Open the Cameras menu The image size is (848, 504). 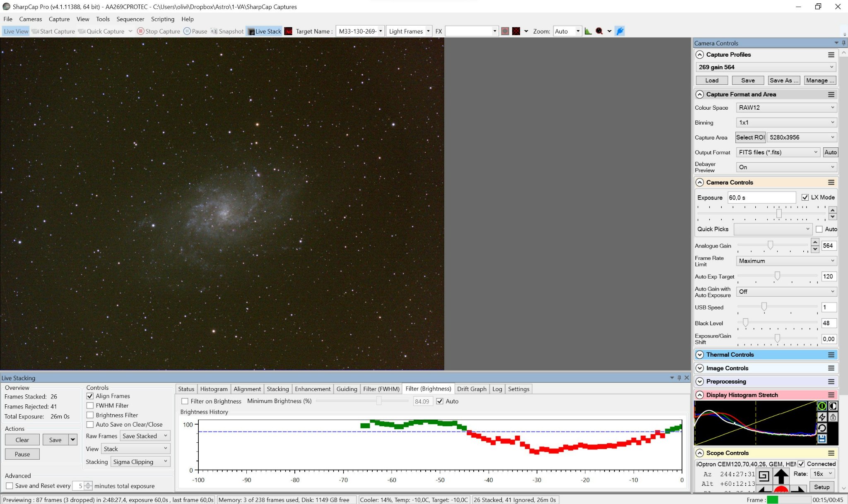[x=31, y=19]
